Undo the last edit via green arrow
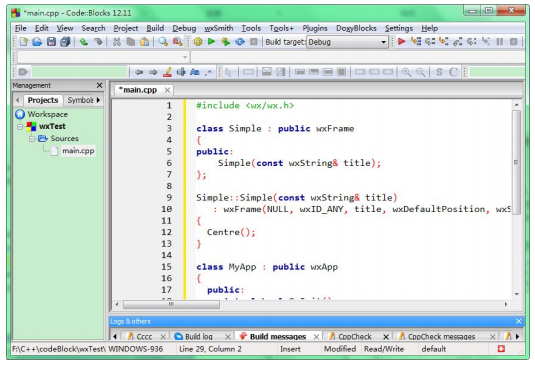 tap(84, 42)
